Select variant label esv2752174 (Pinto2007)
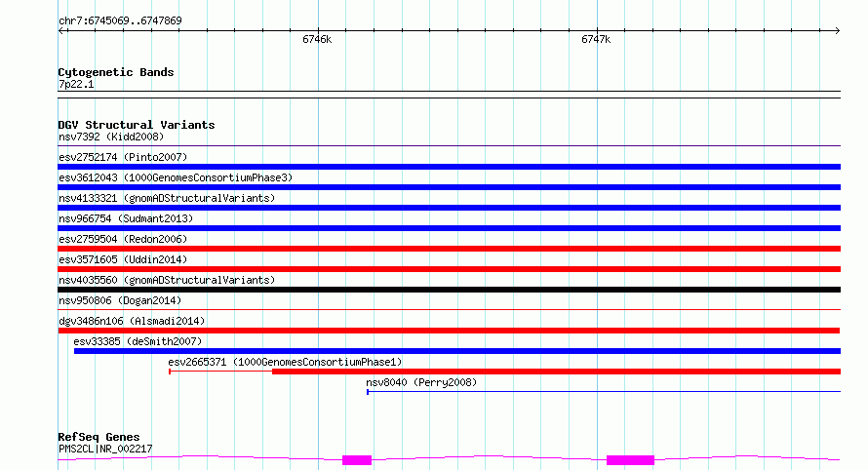 [123, 157]
